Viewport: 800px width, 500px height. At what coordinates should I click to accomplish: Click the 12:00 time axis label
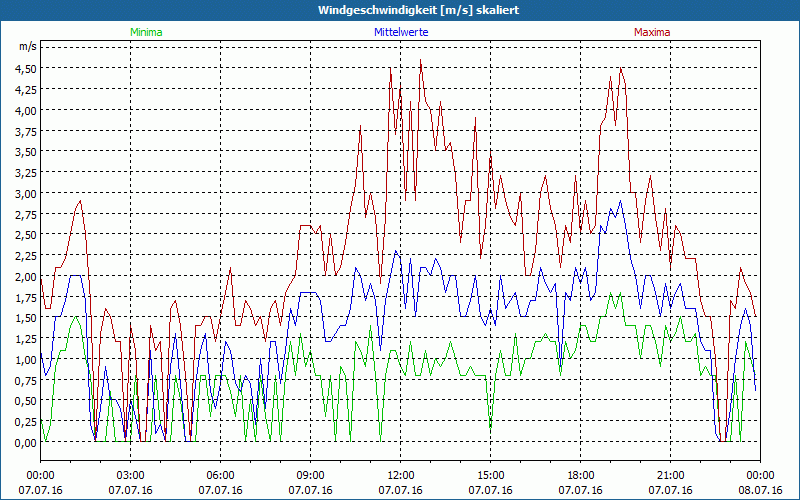pyautogui.click(x=401, y=475)
